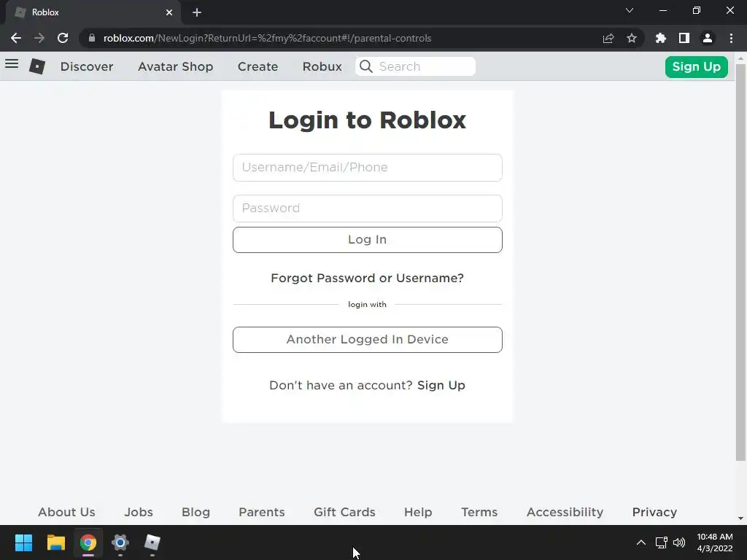747x560 pixels.
Task: Open the Roblox app in the taskbar
Action: (152, 542)
